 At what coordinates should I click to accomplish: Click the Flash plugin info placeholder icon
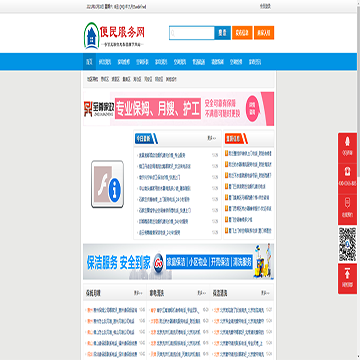(x=107, y=184)
